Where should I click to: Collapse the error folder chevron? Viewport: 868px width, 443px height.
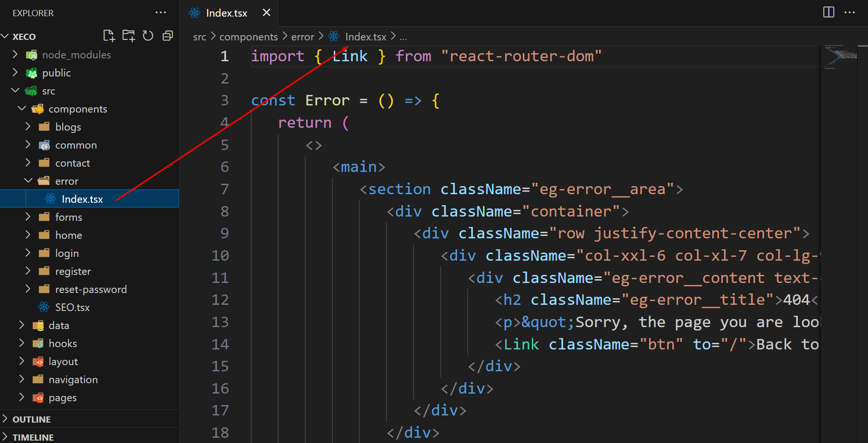[28, 180]
